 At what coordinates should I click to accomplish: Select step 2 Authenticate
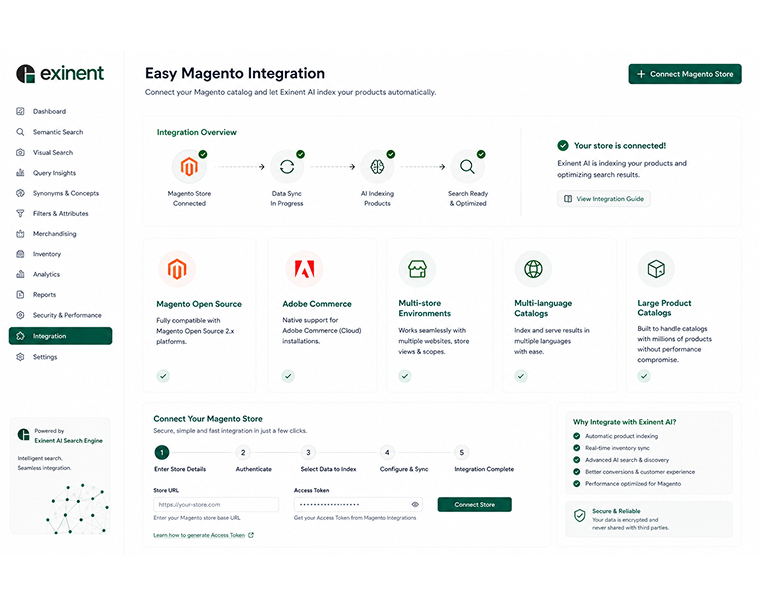[x=243, y=453]
